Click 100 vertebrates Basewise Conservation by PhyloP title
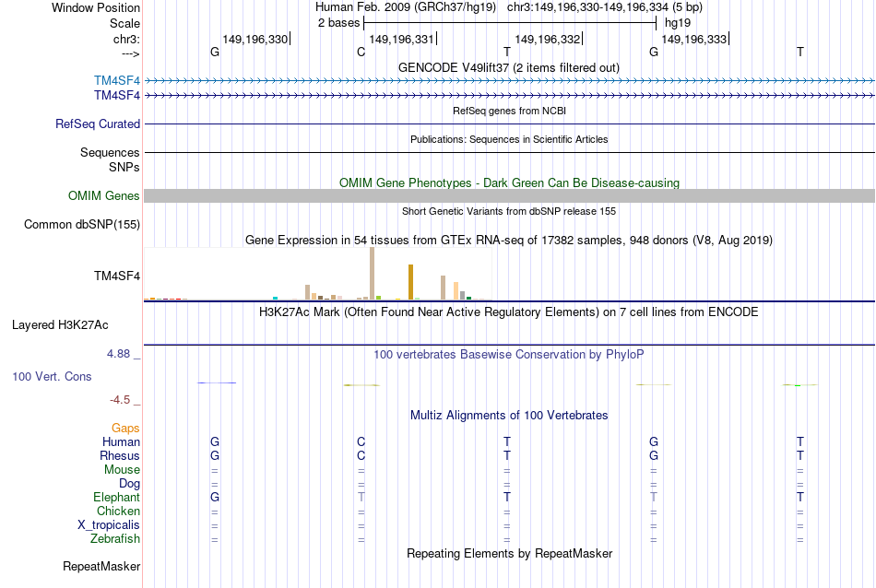 click(508, 354)
